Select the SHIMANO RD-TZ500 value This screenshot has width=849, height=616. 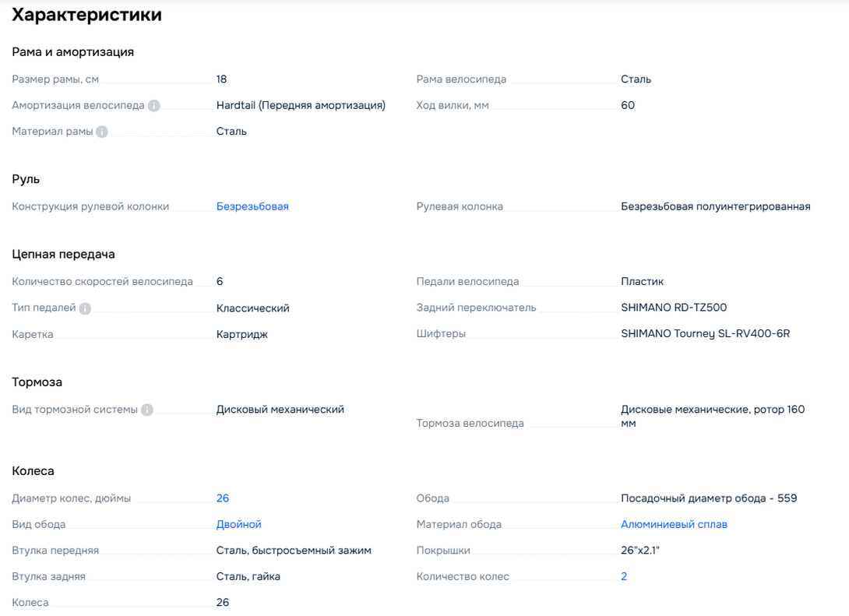click(674, 308)
